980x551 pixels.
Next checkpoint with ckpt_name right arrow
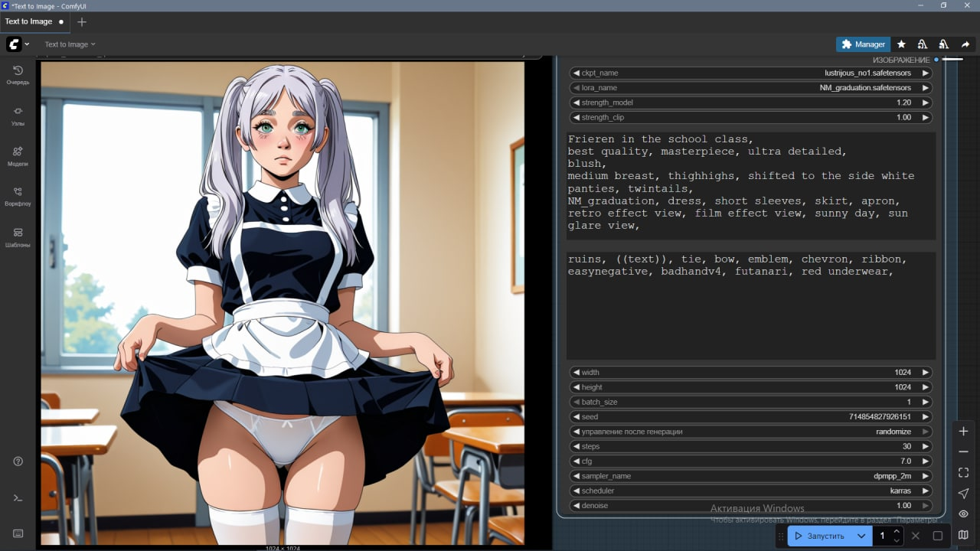[925, 73]
